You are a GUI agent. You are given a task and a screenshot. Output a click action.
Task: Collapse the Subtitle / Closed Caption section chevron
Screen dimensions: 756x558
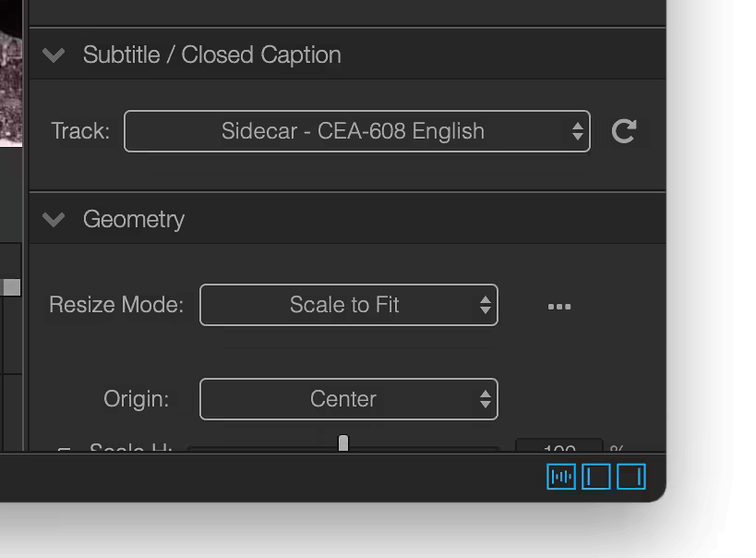click(54, 55)
